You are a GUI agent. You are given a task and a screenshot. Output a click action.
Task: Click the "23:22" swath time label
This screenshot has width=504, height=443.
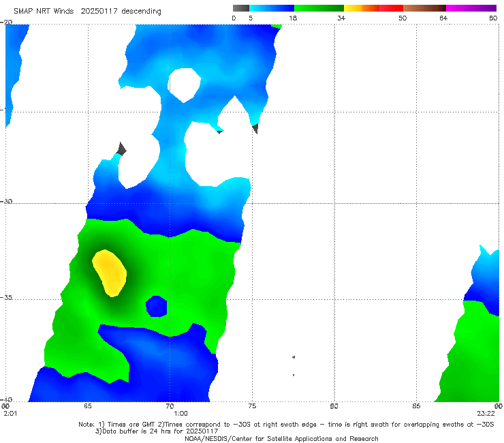486,414
